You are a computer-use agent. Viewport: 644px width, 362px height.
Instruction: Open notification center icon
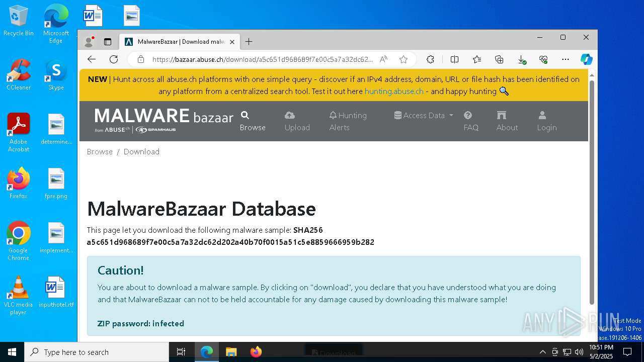(627, 352)
